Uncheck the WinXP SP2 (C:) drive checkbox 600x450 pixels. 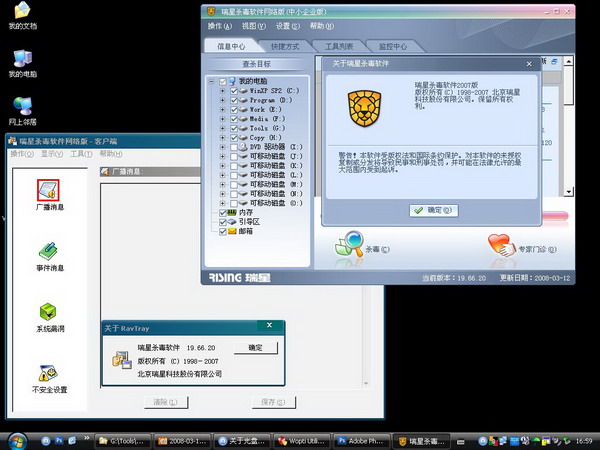click(234, 91)
